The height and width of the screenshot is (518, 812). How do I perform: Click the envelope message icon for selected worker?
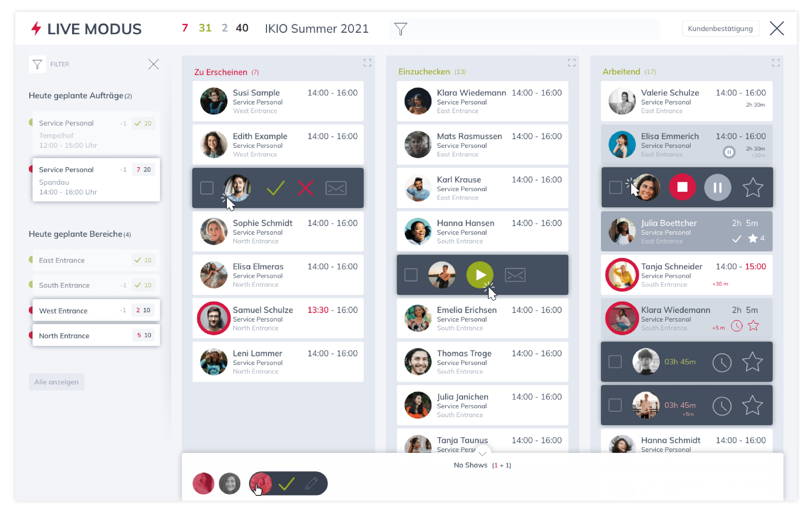pyautogui.click(x=336, y=188)
